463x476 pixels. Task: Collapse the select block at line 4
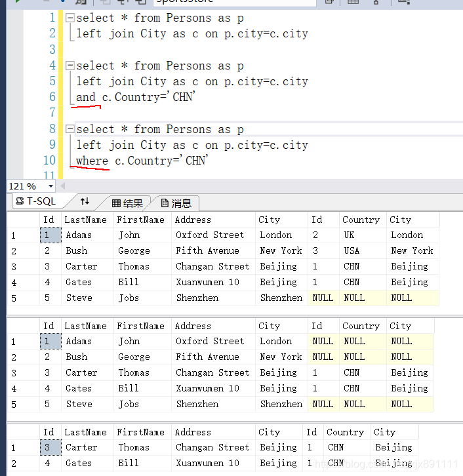coord(70,66)
